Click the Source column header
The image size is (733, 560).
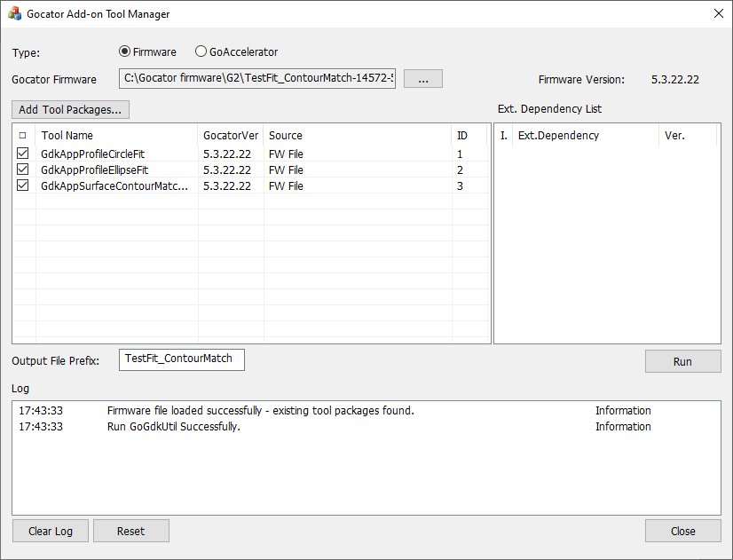(358, 136)
